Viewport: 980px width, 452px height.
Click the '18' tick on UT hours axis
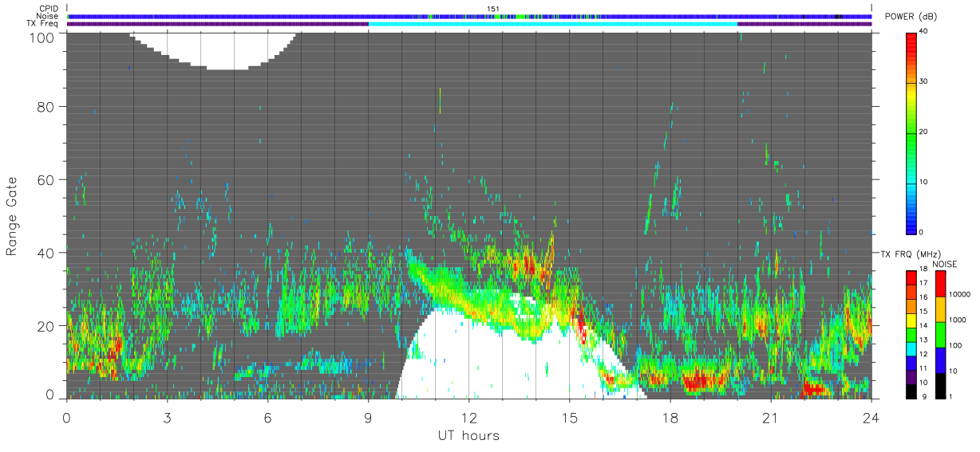(670, 418)
